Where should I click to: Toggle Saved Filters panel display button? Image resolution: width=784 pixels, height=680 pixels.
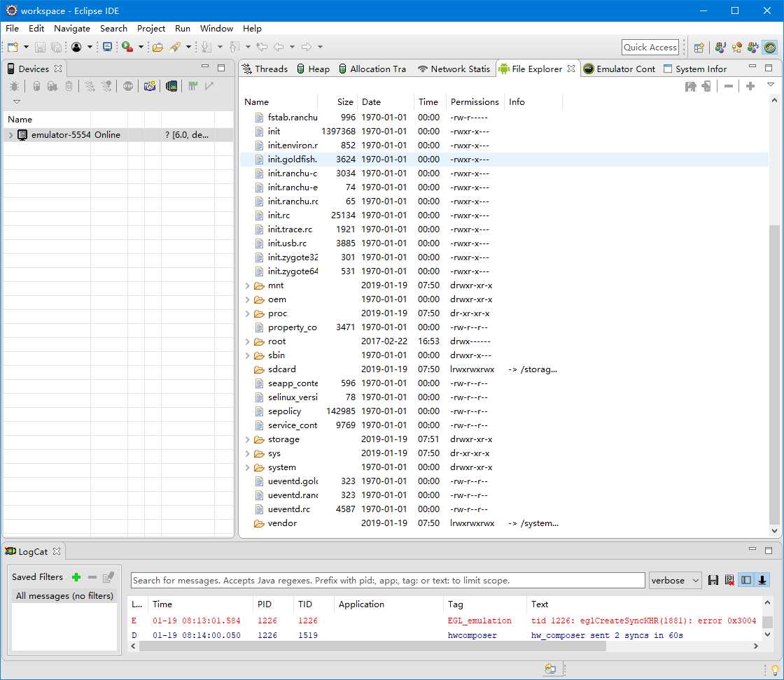click(746, 580)
